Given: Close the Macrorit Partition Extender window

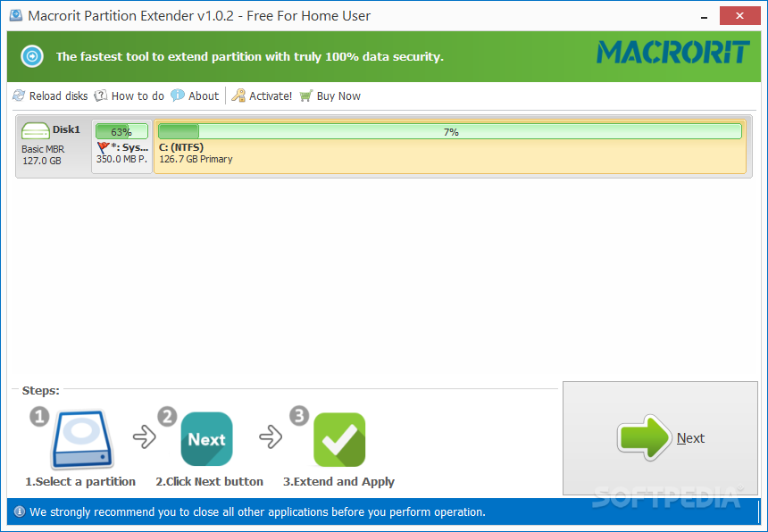Looking at the screenshot, I should (739, 16).
